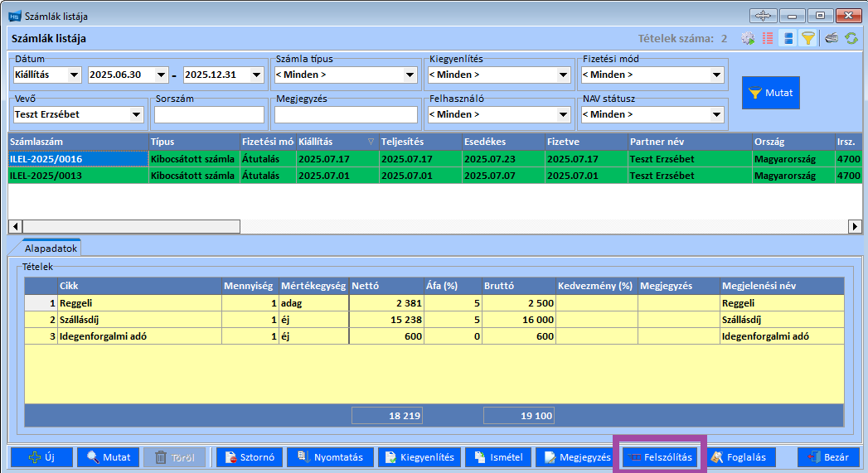Viewport: 868px width, 473px height.
Task: Click the 19 100 gross total field
Action: 519,416
